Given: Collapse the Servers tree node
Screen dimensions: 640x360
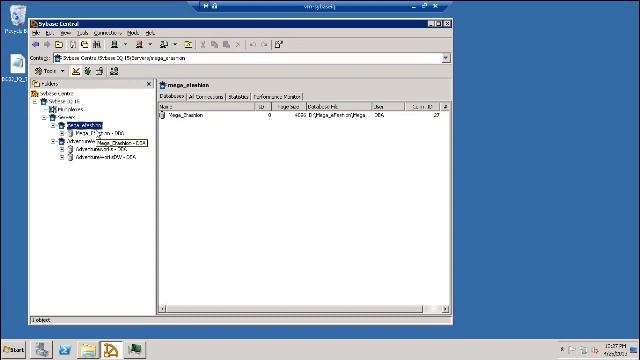Looking at the screenshot, I should tap(44, 117).
